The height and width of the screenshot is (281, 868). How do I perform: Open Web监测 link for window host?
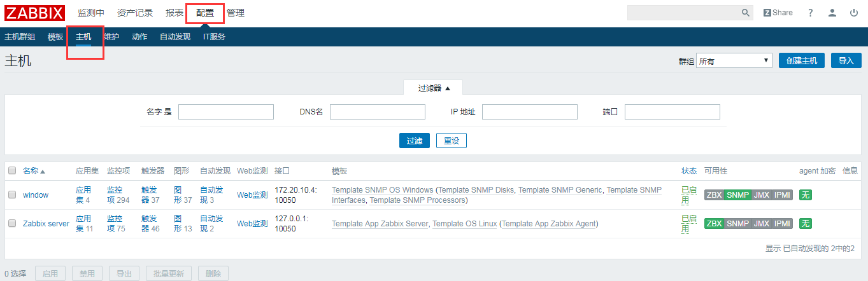[x=252, y=195]
